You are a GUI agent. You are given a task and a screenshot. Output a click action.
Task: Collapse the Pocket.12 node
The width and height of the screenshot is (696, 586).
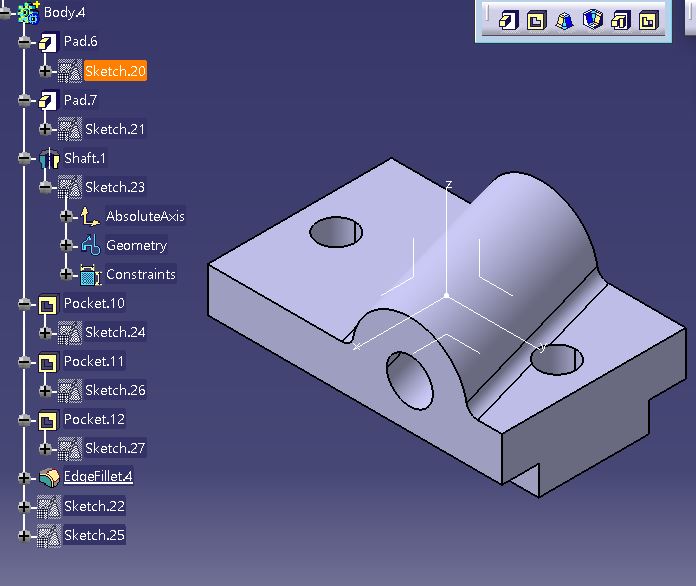click(24, 420)
